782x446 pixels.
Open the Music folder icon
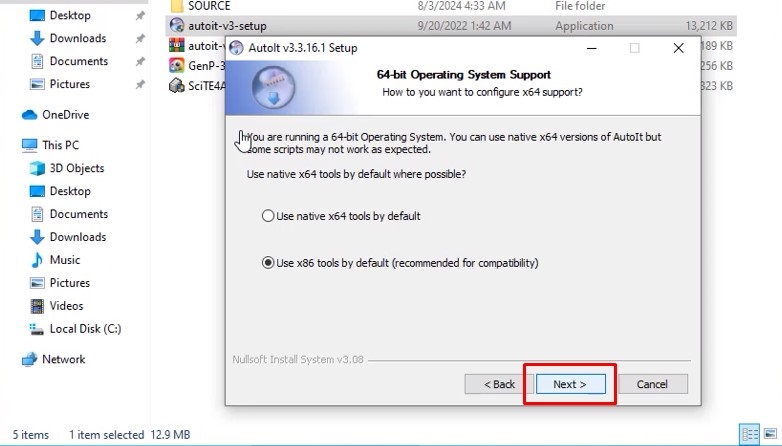pyautogui.click(x=37, y=260)
